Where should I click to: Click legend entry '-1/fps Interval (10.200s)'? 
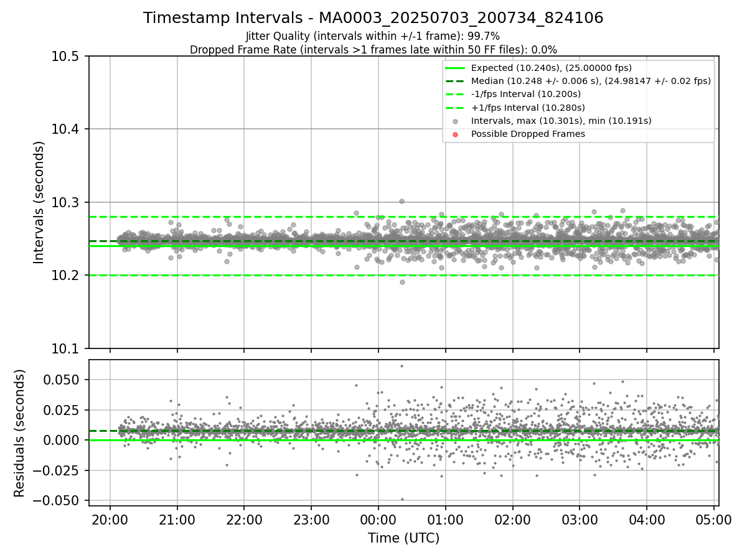[x=526, y=94]
